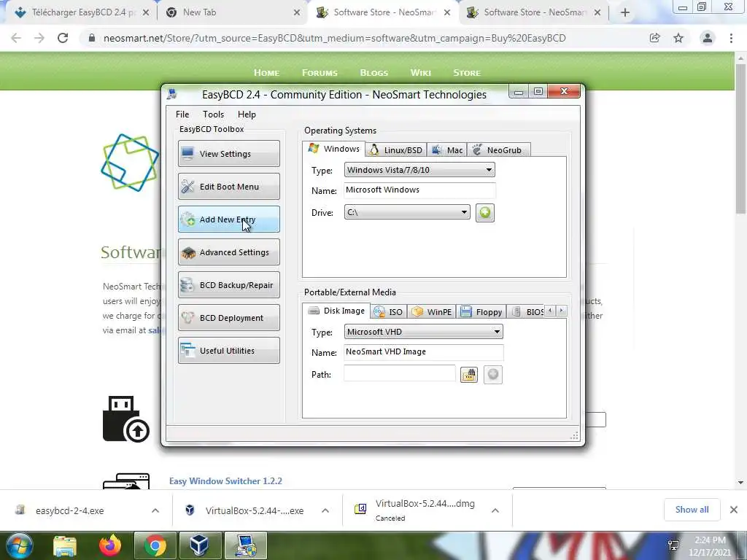Viewport: 747px width, 560px height.
Task: Open easybcd-2-4.exe download options chevron
Action: (155, 510)
